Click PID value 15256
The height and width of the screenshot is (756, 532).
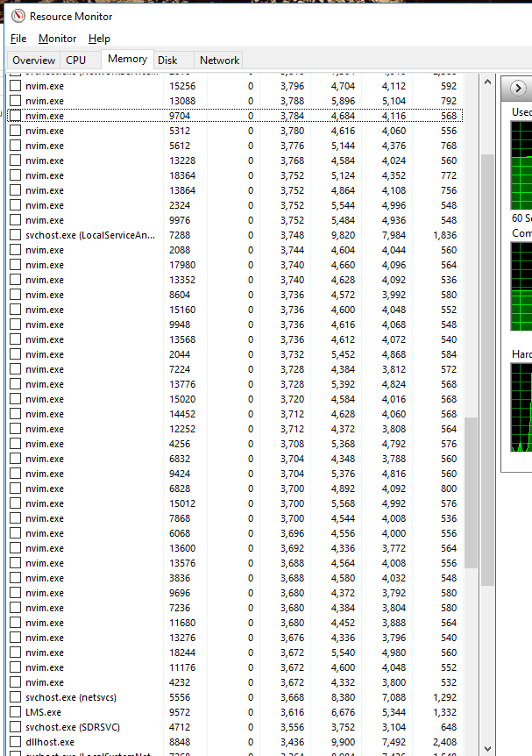182,86
